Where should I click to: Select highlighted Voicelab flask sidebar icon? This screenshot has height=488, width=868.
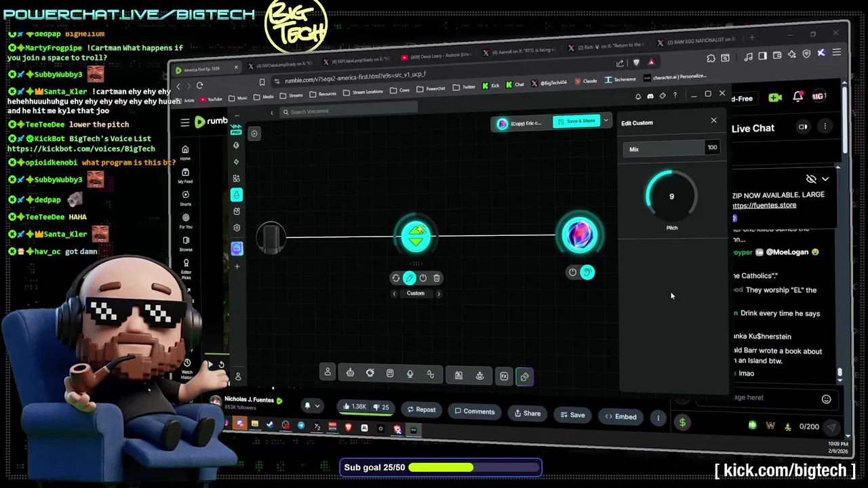(x=236, y=195)
